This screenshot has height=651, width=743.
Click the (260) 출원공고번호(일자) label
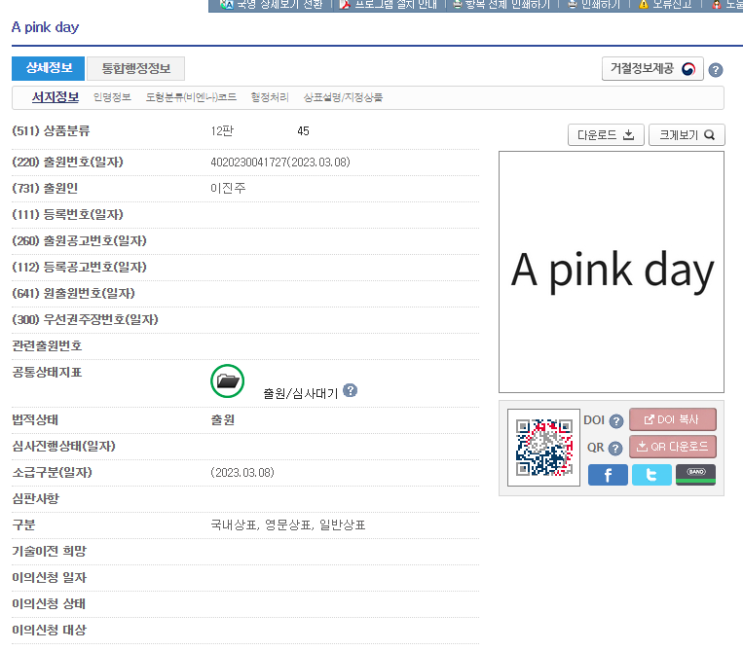click(x=79, y=241)
